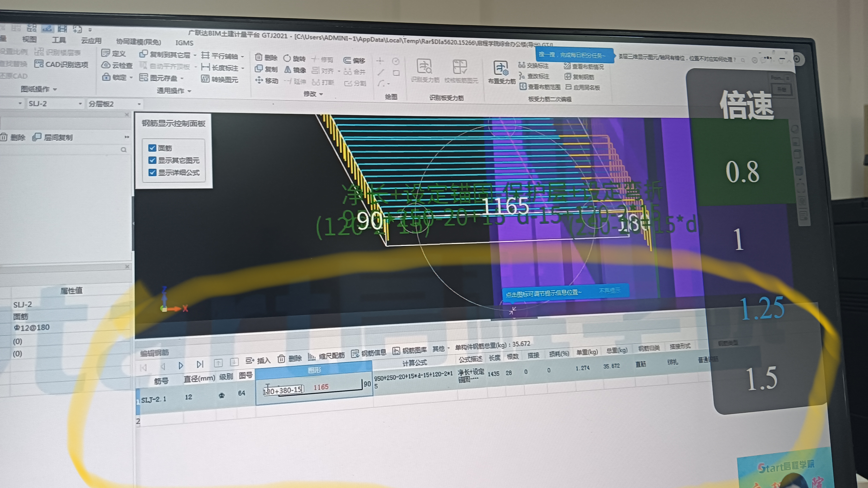Viewport: 868px width, 488px height.
Task: Click 插入 in rebar editor toolbar
Action: [x=258, y=360]
